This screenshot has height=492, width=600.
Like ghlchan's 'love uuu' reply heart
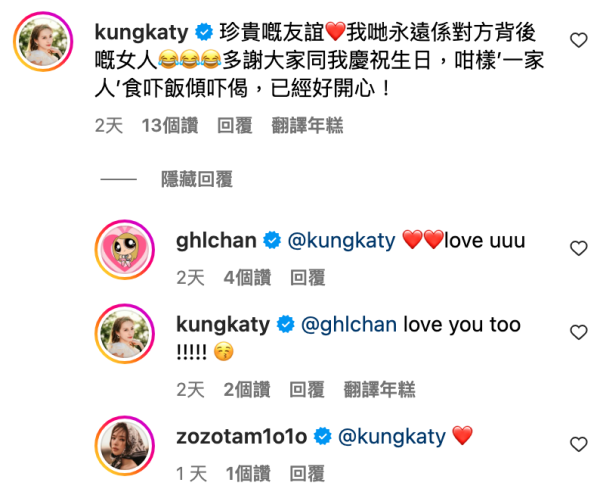579,248
